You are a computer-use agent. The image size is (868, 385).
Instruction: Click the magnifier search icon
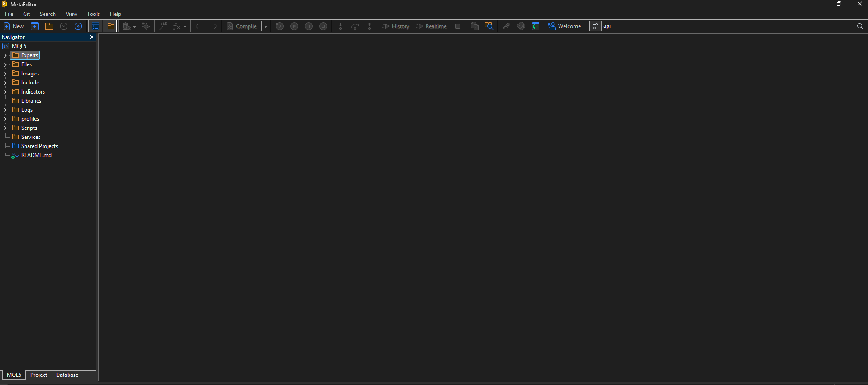(860, 26)
